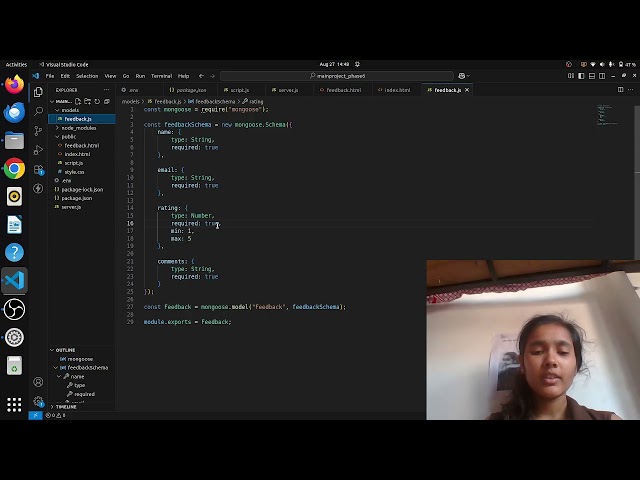Viewport: 640px width, 480px height.
Task: Open the system status battery menu
Action: coord(627,64)
